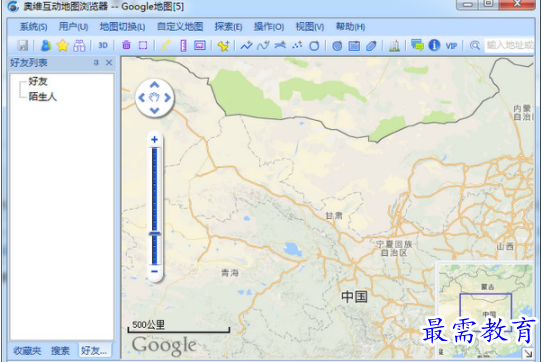
Task: Click the zoom slider handle
Action: [x=155, y=234]
